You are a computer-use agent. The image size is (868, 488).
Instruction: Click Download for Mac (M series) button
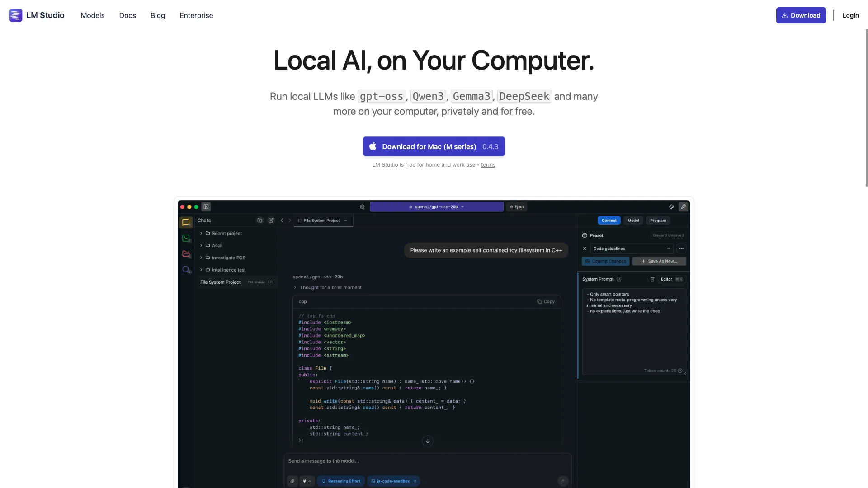point(434,147)
